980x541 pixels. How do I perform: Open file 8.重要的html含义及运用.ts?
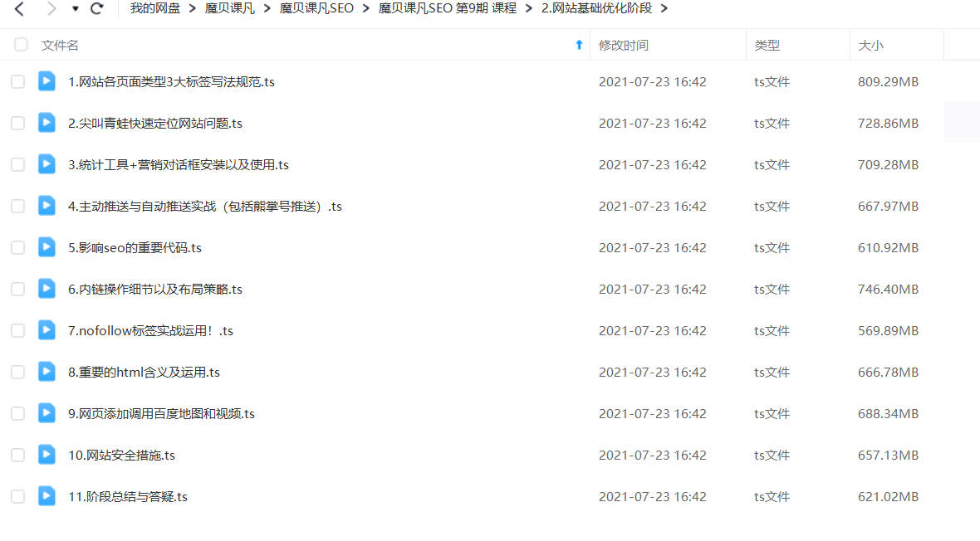click(144, 373)
